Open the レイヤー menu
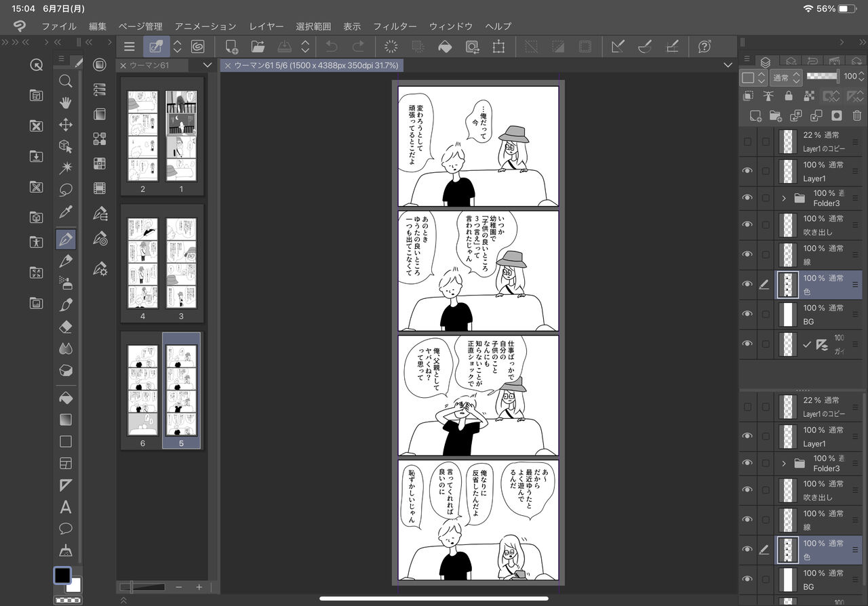This screenshot has width=868, height=606. click(267, 26)
